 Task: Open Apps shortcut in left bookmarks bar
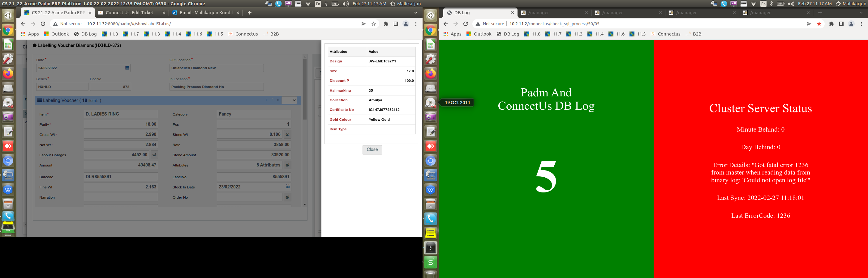[30, 34]
